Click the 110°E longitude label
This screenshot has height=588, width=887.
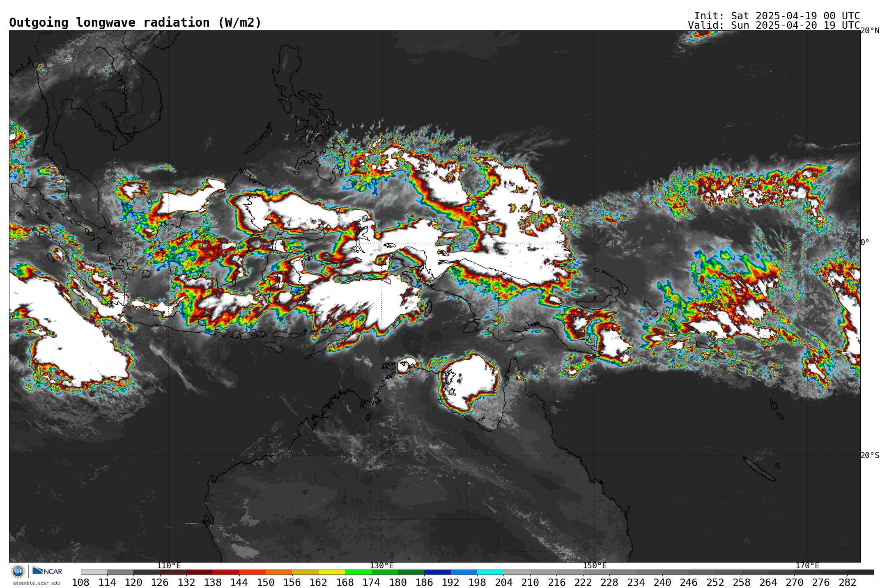click(169, 565)
